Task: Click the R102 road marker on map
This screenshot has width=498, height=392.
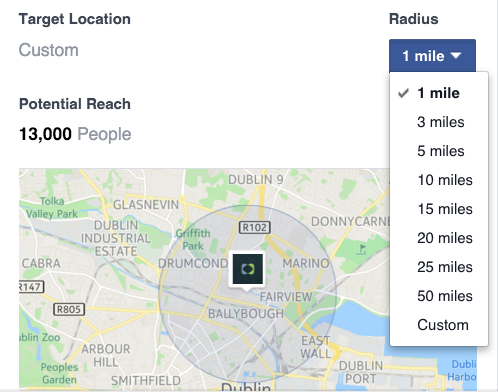Action: point(255,227)
